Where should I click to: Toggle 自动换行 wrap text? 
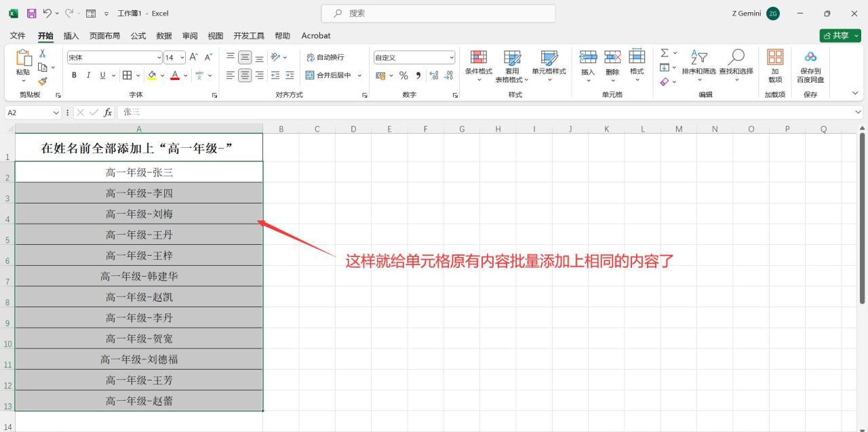point(325,57)
